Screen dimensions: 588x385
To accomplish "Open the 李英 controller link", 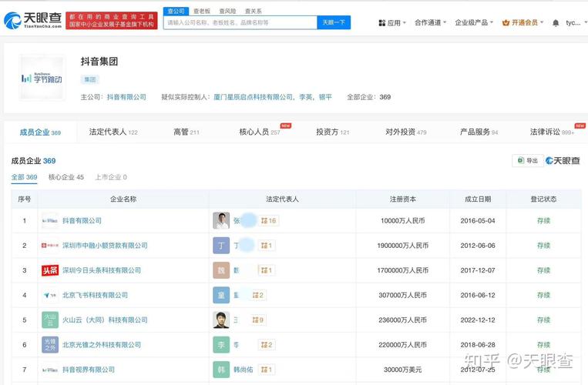I will tap(306, 97).
